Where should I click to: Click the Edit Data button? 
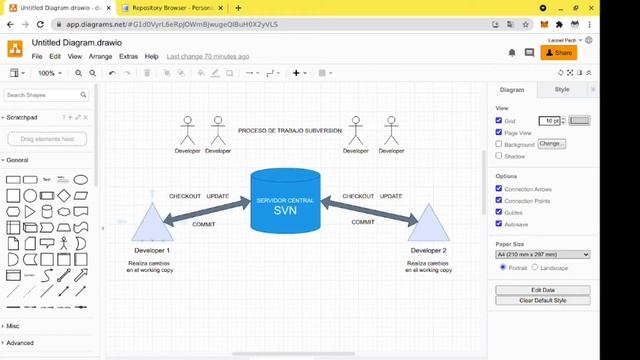click(543, 290)
